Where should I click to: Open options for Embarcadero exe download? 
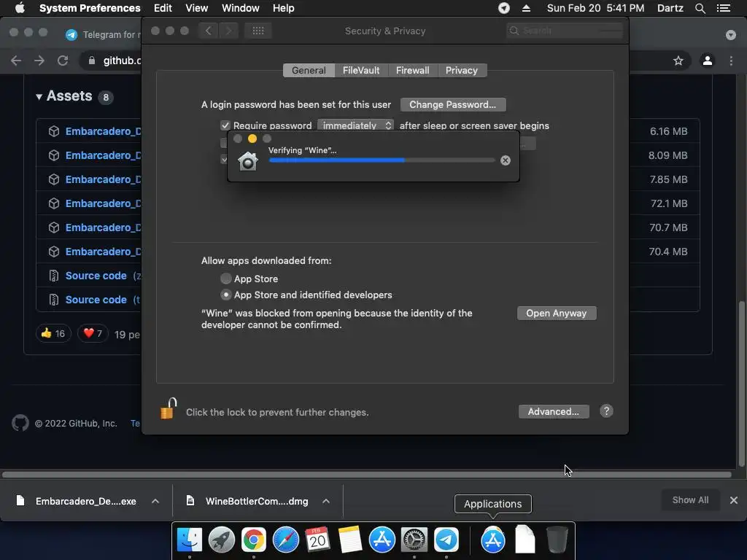[x=155, y=501]
